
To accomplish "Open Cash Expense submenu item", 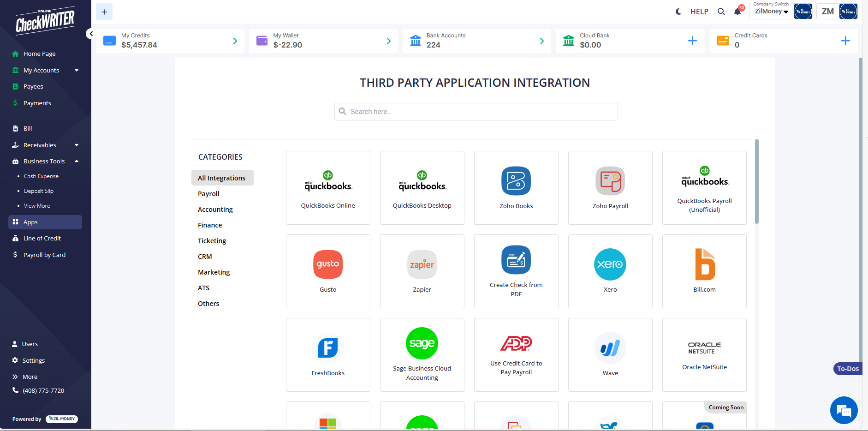I will (x=41, y=176).
